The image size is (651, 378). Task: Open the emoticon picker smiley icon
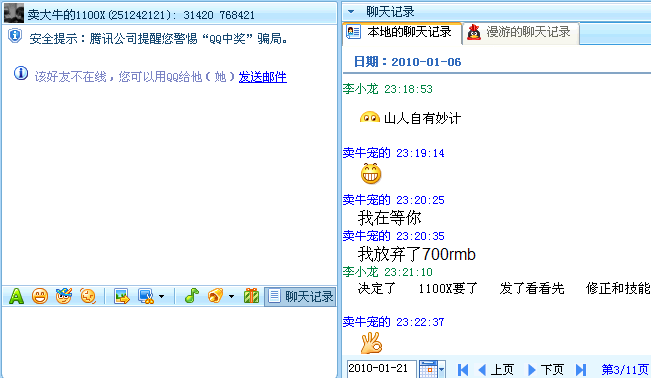(40, 296)
